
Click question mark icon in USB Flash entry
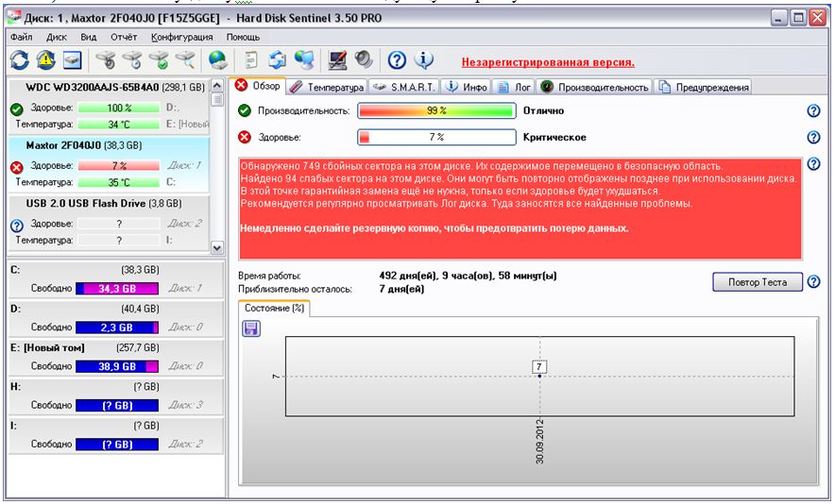(x=16, y=226)
